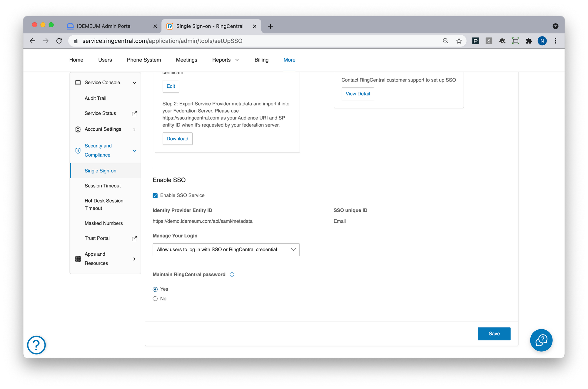Open the Phone System menu
The width and height of the screenshot is (588, 389).
(x=144, y=60)
